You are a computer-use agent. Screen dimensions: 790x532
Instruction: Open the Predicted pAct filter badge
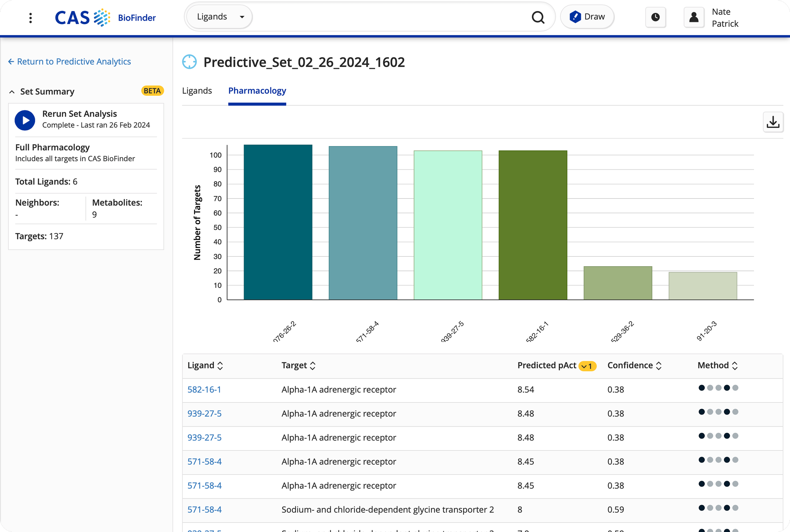[587, 366]
